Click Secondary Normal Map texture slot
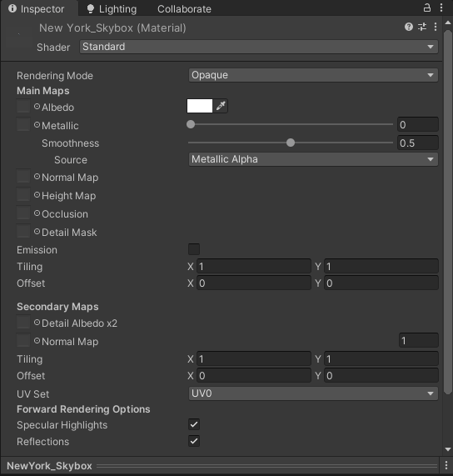This screenshot has height=476, width=453. point(23,341)
